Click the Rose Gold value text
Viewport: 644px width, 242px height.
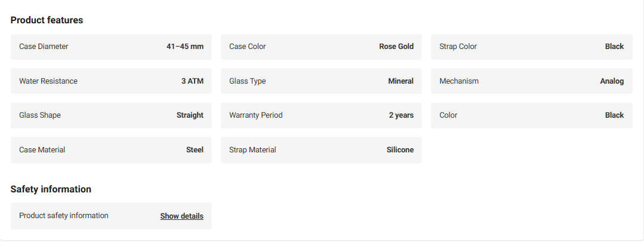396,47
